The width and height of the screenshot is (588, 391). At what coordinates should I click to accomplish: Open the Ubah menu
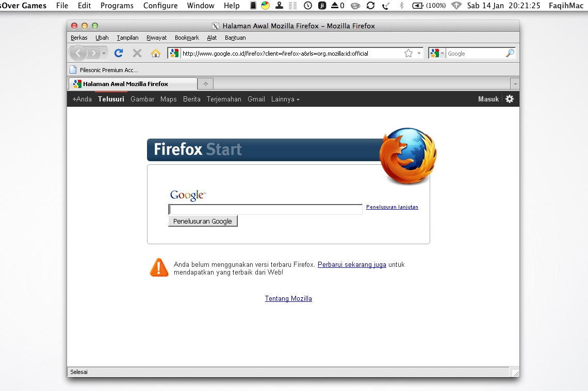(102, 38)
